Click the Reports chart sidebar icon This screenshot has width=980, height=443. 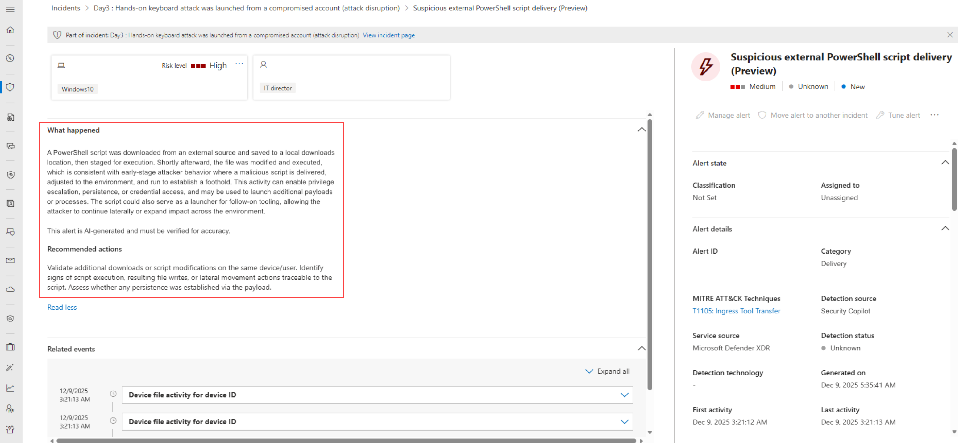pyautogui.click(x=10, y=388)
